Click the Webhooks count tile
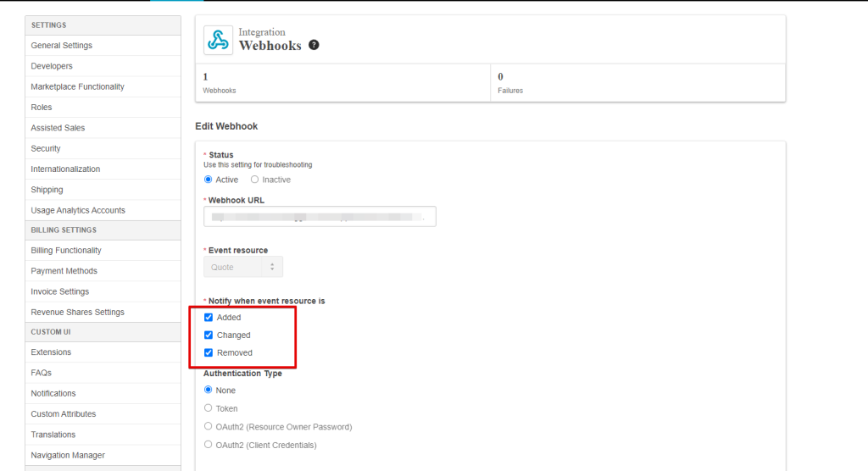This screenshot has height=471, width=868. click(x=342, y=82)
